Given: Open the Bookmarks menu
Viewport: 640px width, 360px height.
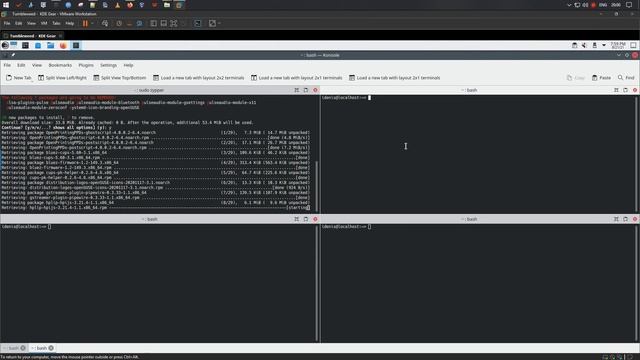Looking at the screenshot, I should tap(60, 65).
